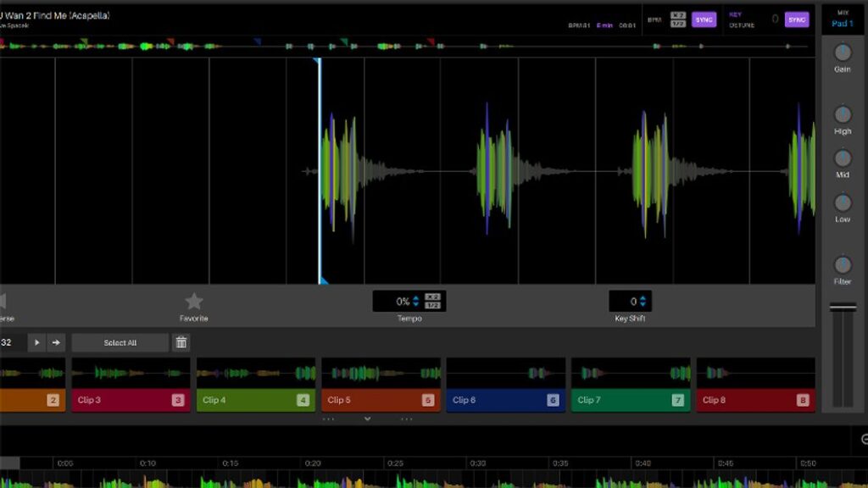868x488 pixels.
Task: Click the KEY label in the header
Action: coord(735,15)
